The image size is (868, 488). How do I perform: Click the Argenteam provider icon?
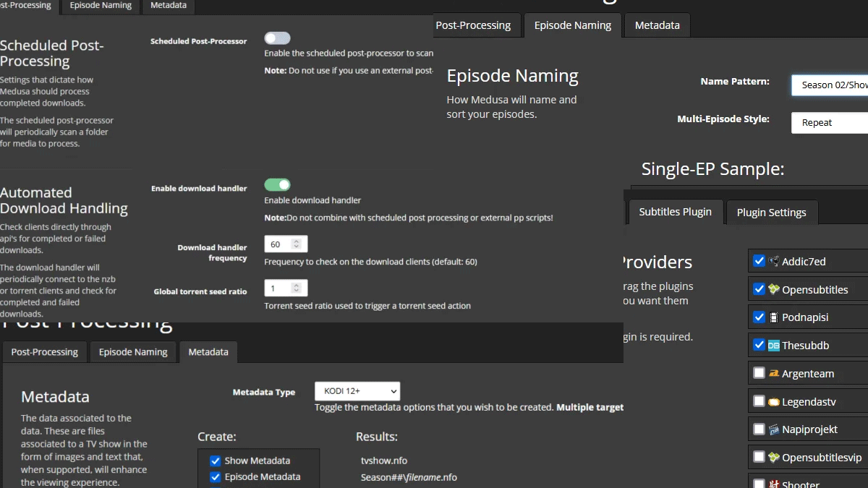coord(774,374)
